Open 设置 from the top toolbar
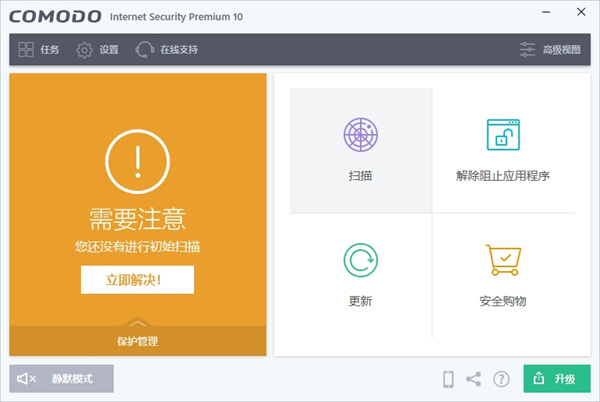Image resolution: width=600 pixels, height=402 pixels. (x=98, y=49)
